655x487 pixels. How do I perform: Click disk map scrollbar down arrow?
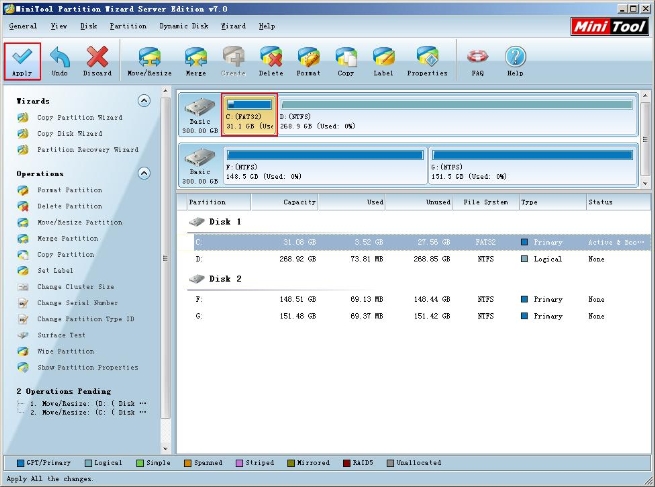point(645,183)
